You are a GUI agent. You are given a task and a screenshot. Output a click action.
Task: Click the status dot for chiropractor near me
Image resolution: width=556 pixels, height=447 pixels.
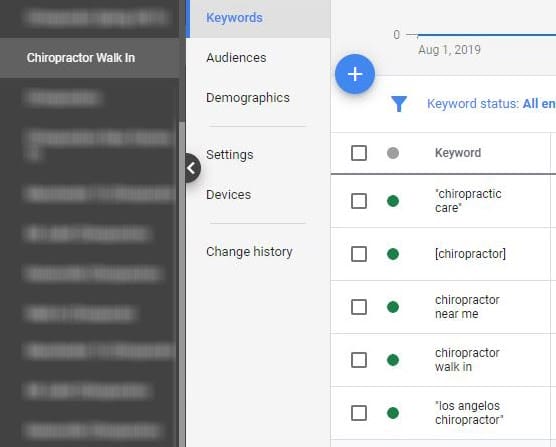tap(393, 307)
